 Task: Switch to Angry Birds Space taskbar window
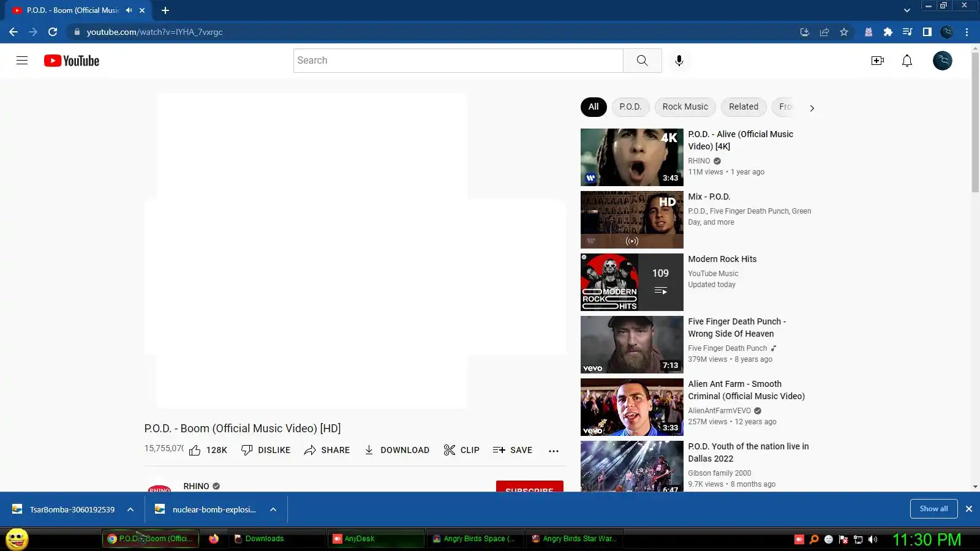pos(475,539)
